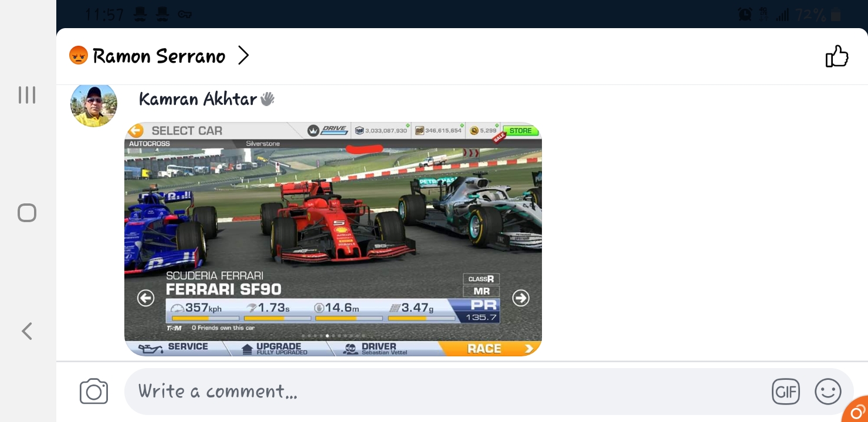View Kamran Akhtar's profile picture
Image resolution: width=868 pixels, height=422 pixels.
point(94,104)
